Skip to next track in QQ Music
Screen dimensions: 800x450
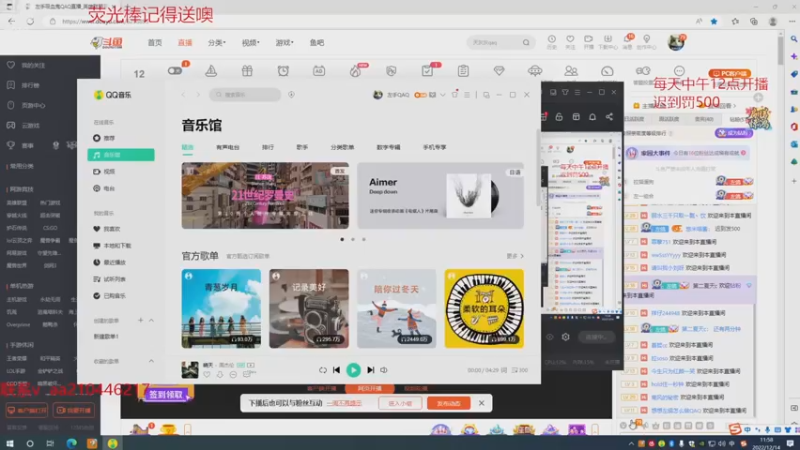(371, 370)
